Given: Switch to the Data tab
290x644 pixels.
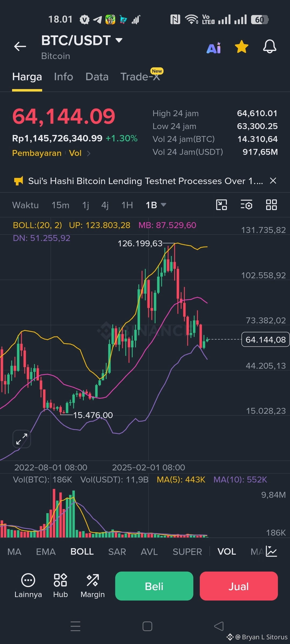Looking at the screenshot, I should [x=97, y=77].
